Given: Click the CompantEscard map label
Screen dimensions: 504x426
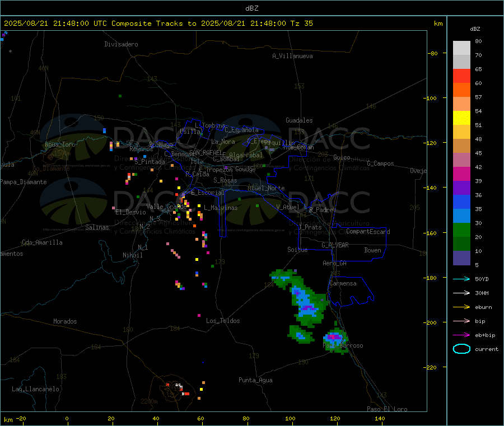Looking at the screenshot, I should pyautogui.click(x=368, y=232).
